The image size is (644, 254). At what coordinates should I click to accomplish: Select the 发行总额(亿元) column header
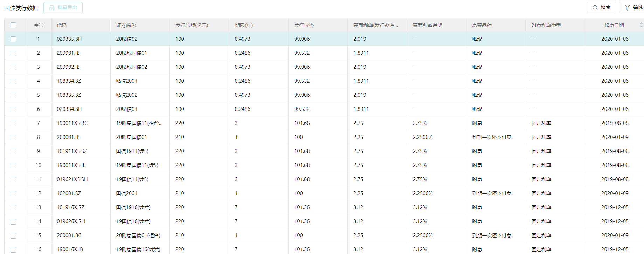click(x=192, y=25)
